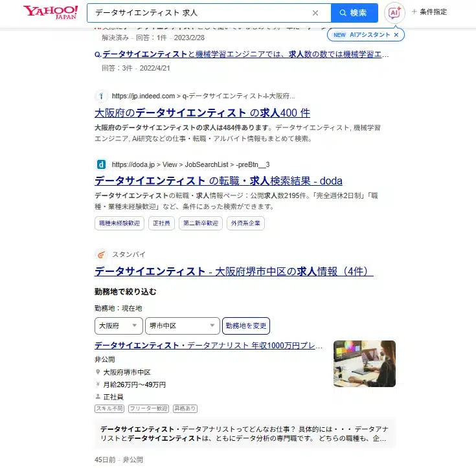
Task: Expand the 大阪府 prefecture dropdown
Action: pyautogui.click(x=119, y=326)
